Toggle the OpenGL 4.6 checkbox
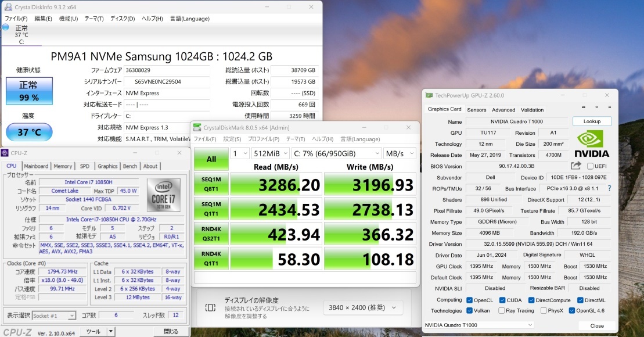The height and width of the screenshot is (337, 644). [572, 311]
